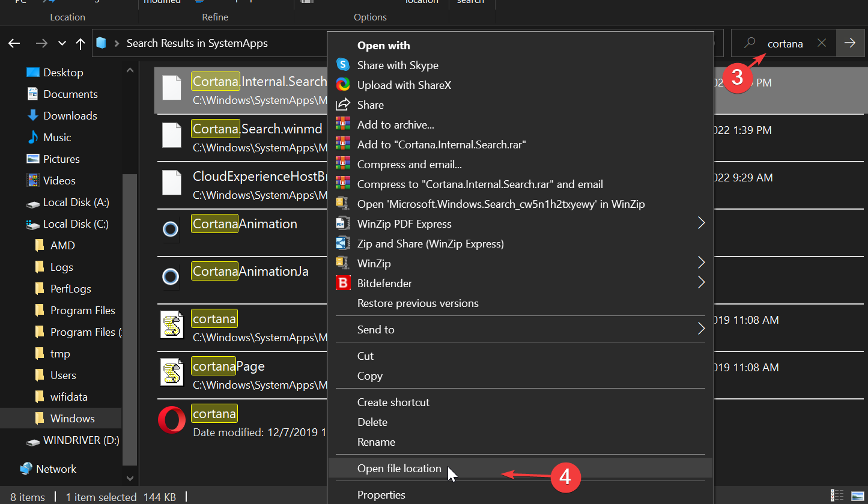Click the ShareX icon for Upload with ShareX
The width and height of the screenshot is (868, 504).
pos(343,85)
